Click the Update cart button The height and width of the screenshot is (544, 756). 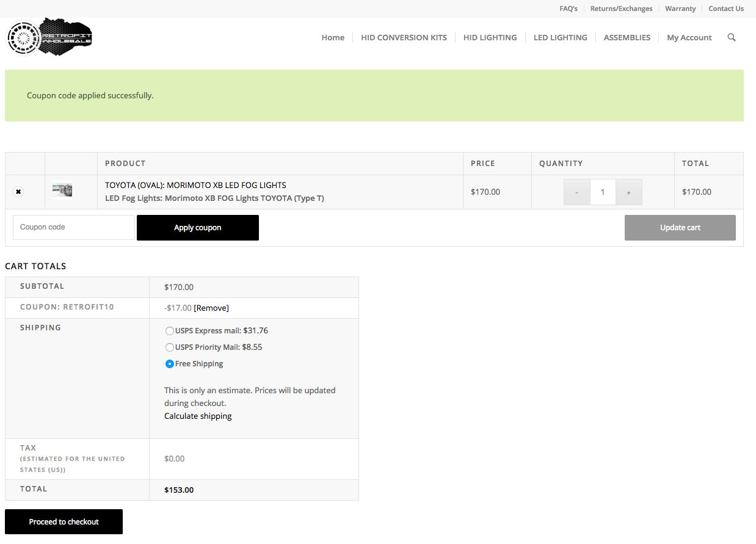(x=680, y=228)
